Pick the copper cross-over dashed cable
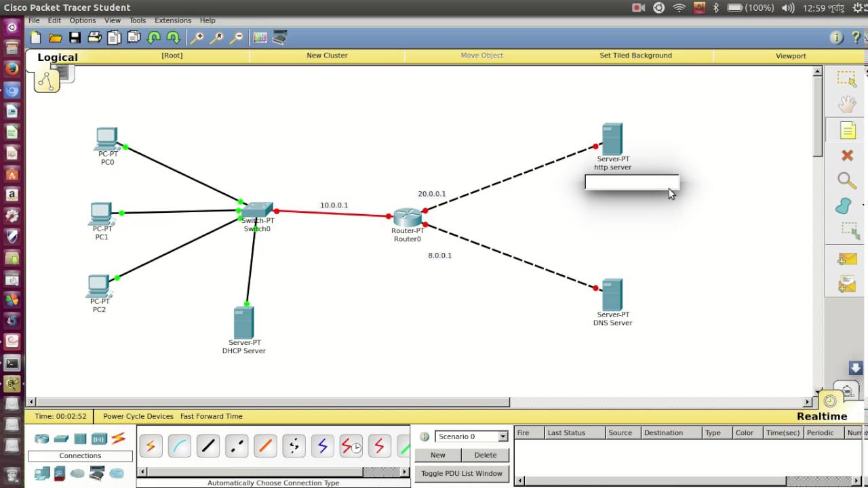The image size is (868, 488). tap(237, 446)
